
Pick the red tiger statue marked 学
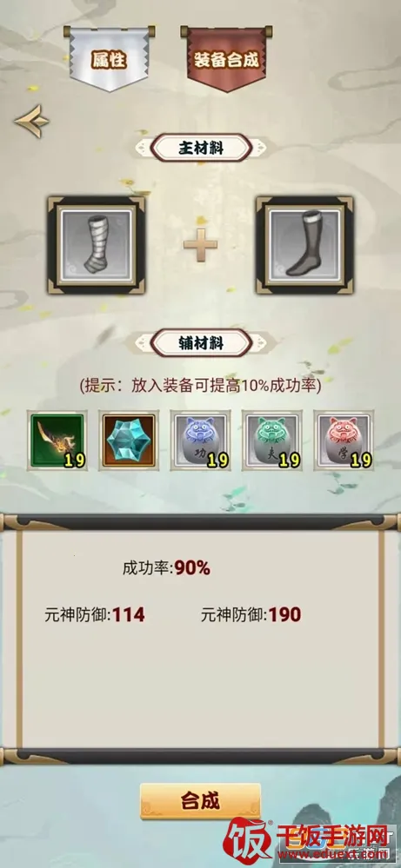tap(344, 441)
